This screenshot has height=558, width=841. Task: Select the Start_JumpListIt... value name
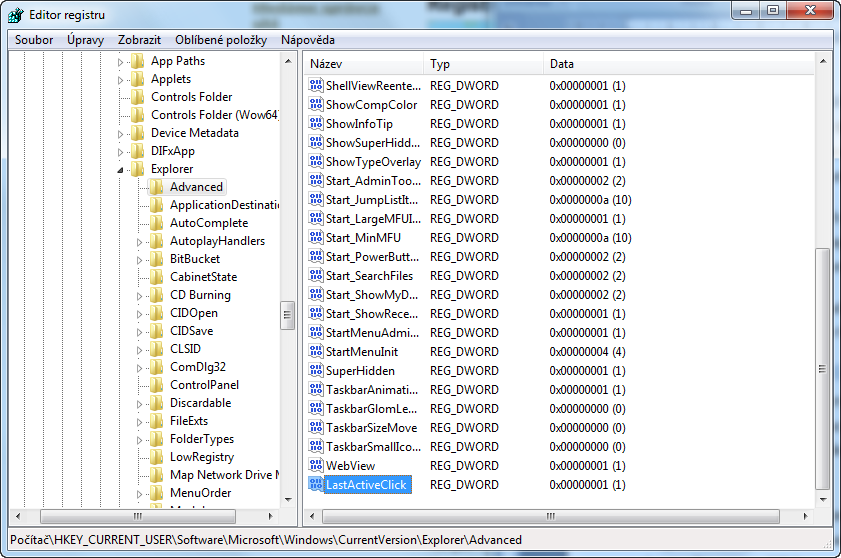tap(372, 200)
